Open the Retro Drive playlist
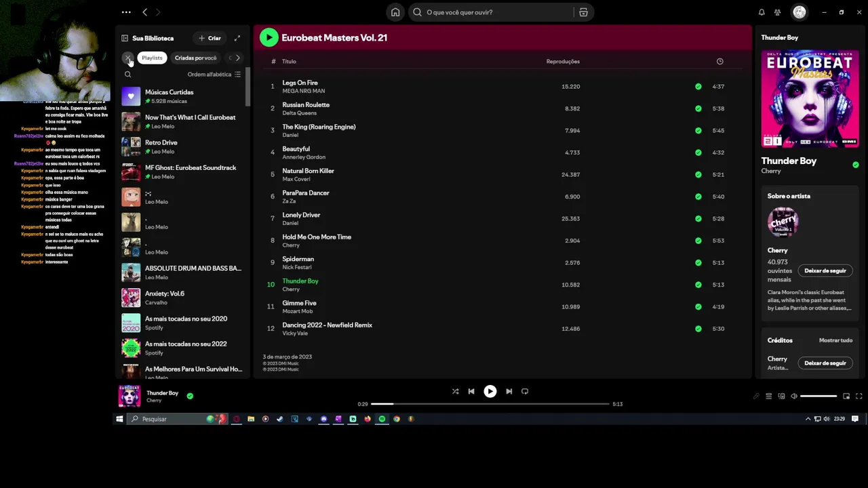The height and width of the screenshot is (488, 868). click(x=182, y=146)
